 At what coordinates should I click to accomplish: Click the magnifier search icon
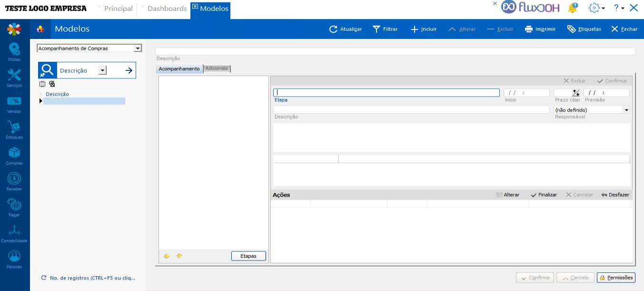click(x=48, y=70)
